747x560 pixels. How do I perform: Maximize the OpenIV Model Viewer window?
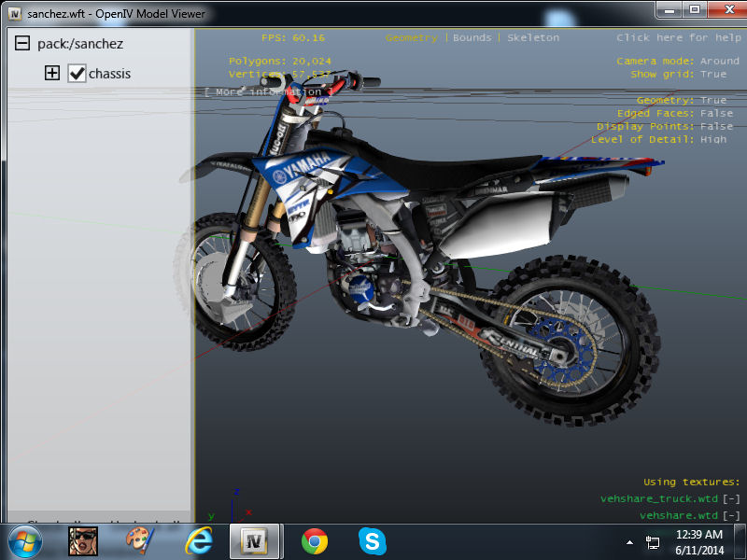(x=695, y=9)
